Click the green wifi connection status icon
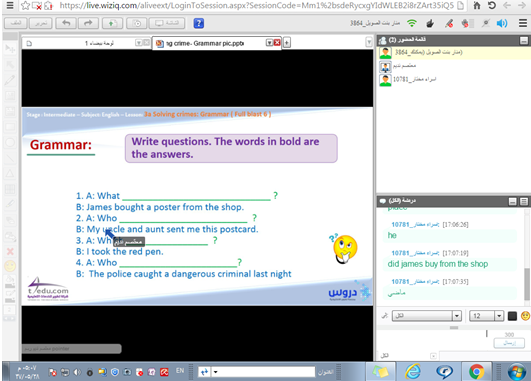The height and width of the screenshot is (381, 531). [x=412, y=23]
